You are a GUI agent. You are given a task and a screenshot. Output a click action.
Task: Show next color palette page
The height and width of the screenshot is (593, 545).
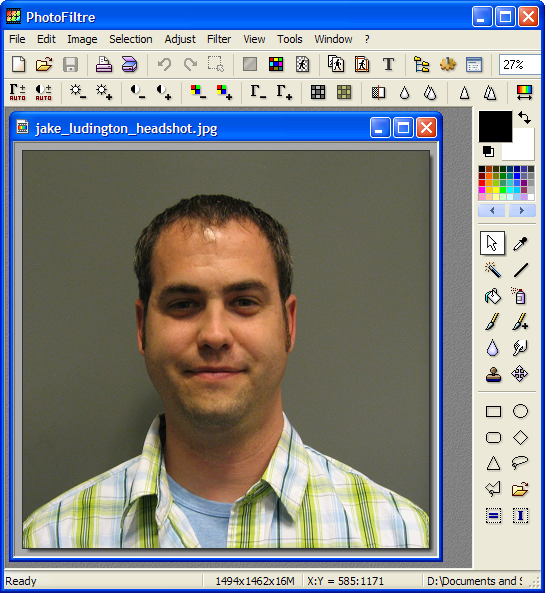tap(522, 211)
